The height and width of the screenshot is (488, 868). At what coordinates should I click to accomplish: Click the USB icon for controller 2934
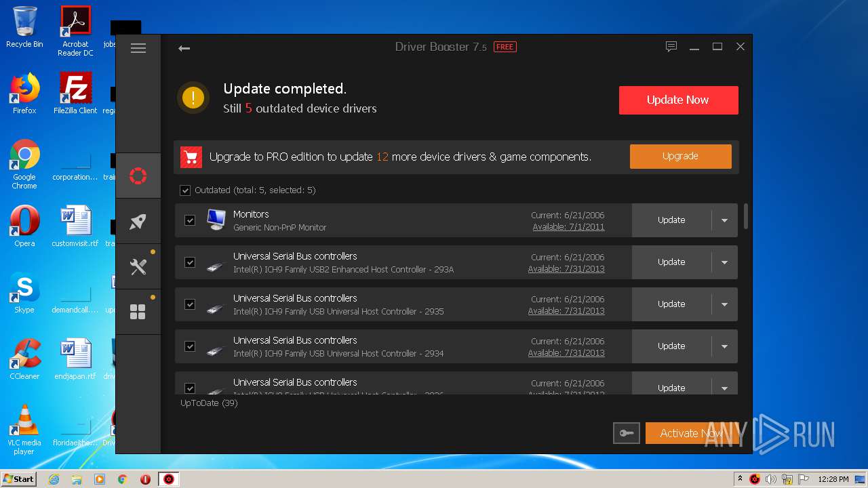[215, 350]
